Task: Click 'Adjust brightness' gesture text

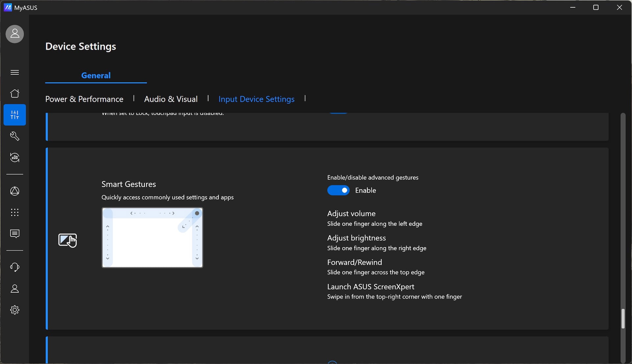Action: (x=356, y=238)
